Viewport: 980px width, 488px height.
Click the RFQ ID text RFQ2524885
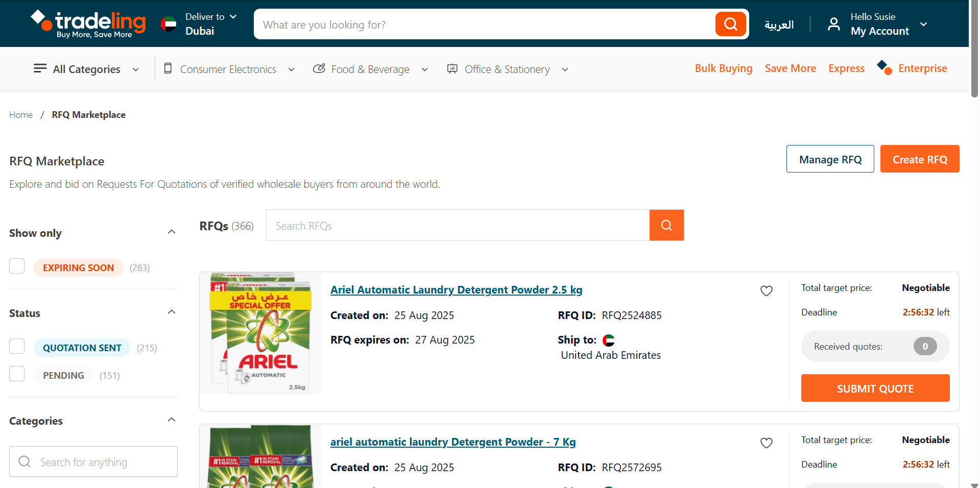(631, 315)
